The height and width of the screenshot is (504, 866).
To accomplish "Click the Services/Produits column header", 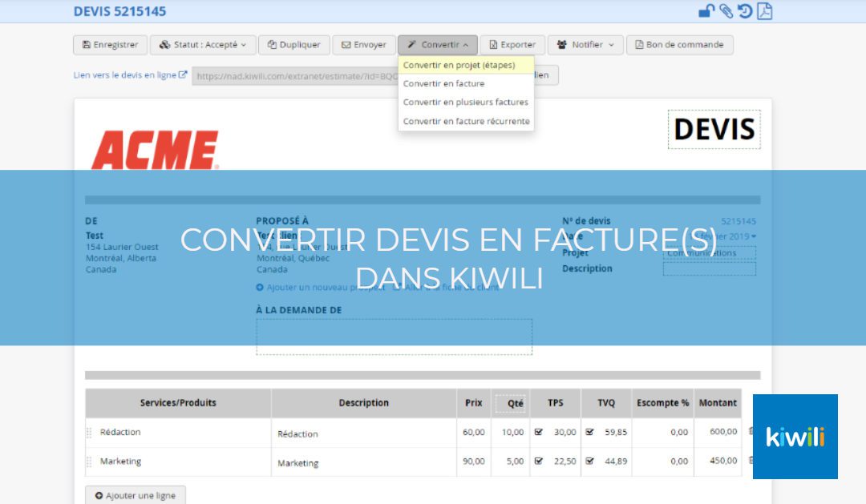I will tap(178, 403).
